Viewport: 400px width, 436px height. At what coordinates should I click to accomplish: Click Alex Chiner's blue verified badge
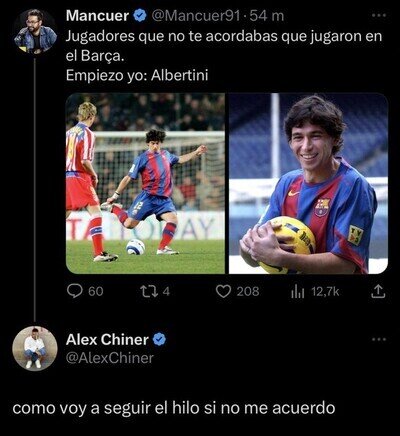tap(159, 339)
